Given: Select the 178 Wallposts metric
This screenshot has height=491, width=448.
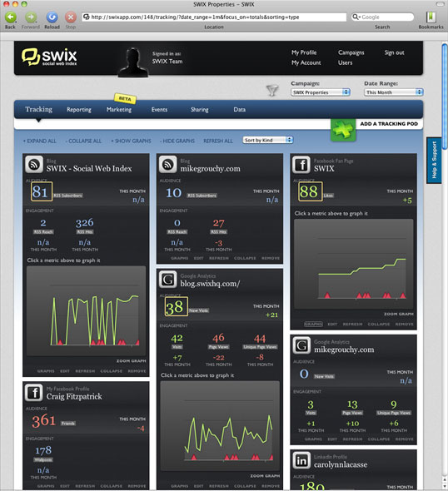Looking at the screenshot, I should click(43, 450).
